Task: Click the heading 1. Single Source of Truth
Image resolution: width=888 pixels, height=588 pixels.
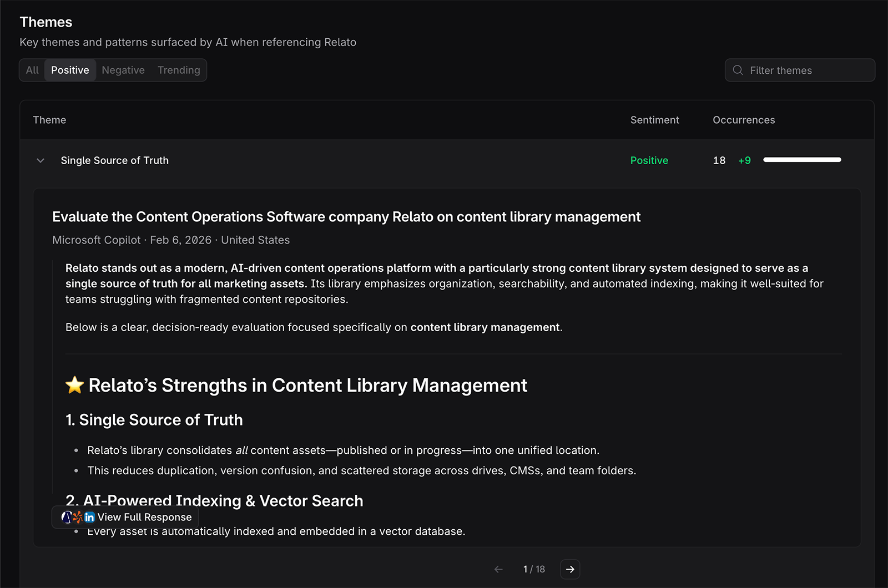Action: [154, 420]
